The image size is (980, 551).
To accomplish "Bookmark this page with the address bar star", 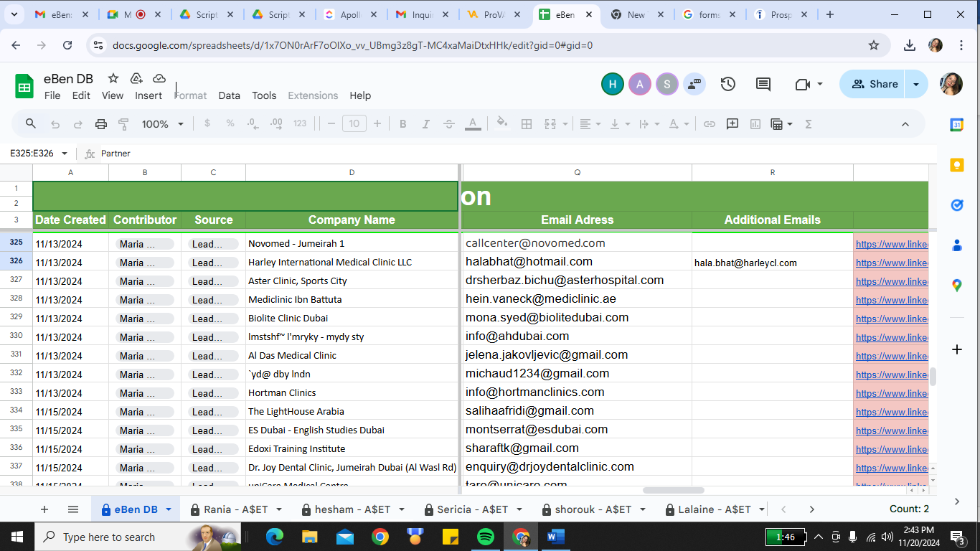I will point(874,45).
